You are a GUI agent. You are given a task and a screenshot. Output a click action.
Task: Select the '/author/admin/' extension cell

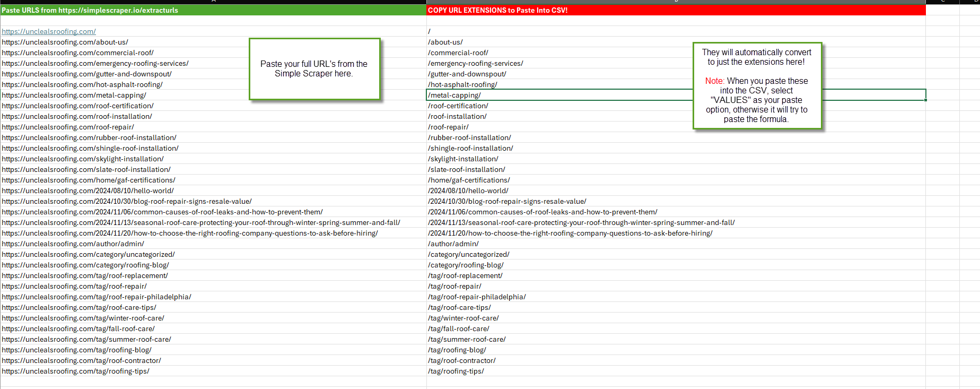click(453, 244)
